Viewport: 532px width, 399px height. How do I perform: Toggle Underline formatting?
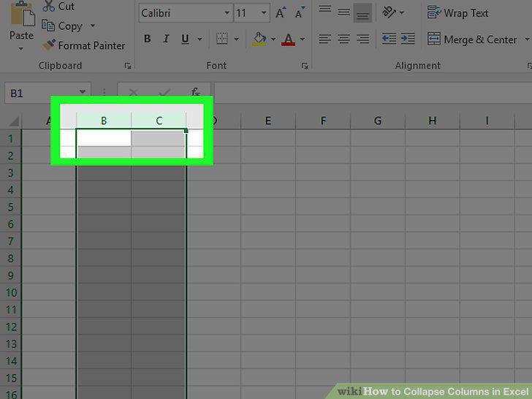185,39
